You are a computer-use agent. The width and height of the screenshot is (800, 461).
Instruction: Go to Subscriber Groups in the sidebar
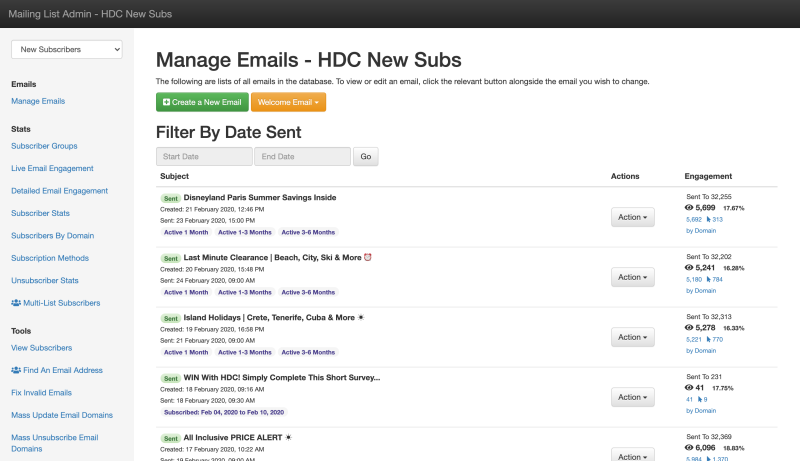point(44,146)
